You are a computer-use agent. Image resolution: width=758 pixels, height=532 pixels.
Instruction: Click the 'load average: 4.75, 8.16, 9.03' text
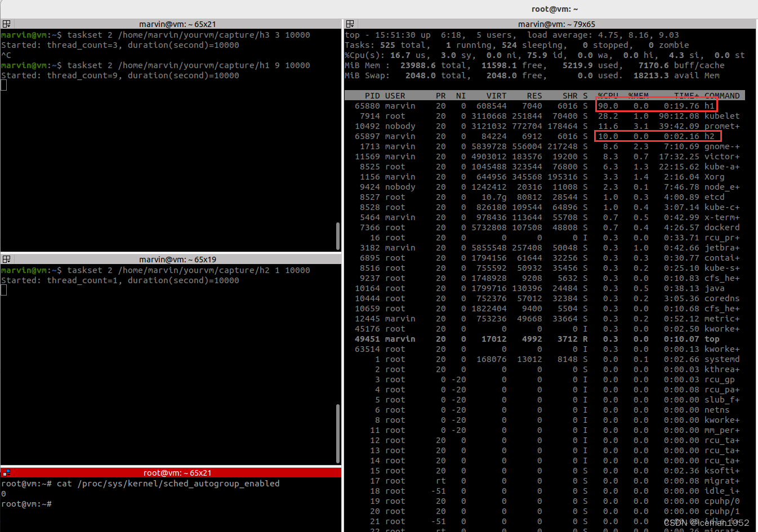(x=603, y=35)
